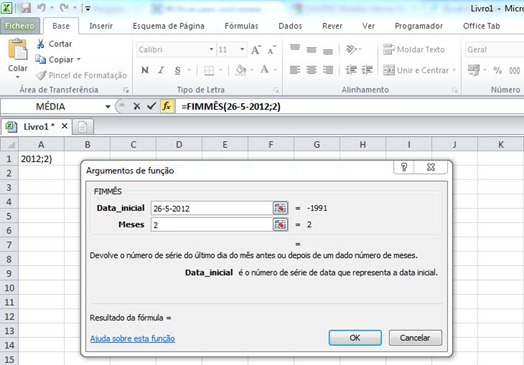The width and height of the screenshot is (524, 365).
Task: Click the new document tab icon
Action: (x=83, y=127)
